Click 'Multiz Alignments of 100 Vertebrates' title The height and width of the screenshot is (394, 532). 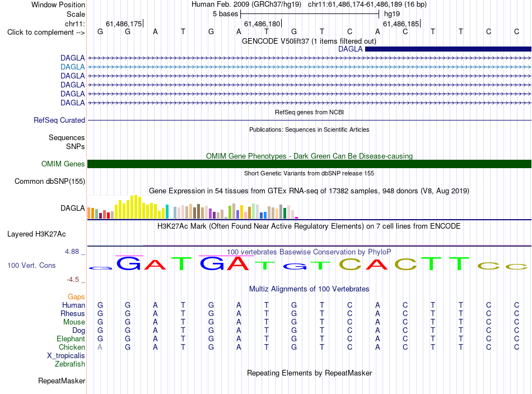click(x=309, y=289)
